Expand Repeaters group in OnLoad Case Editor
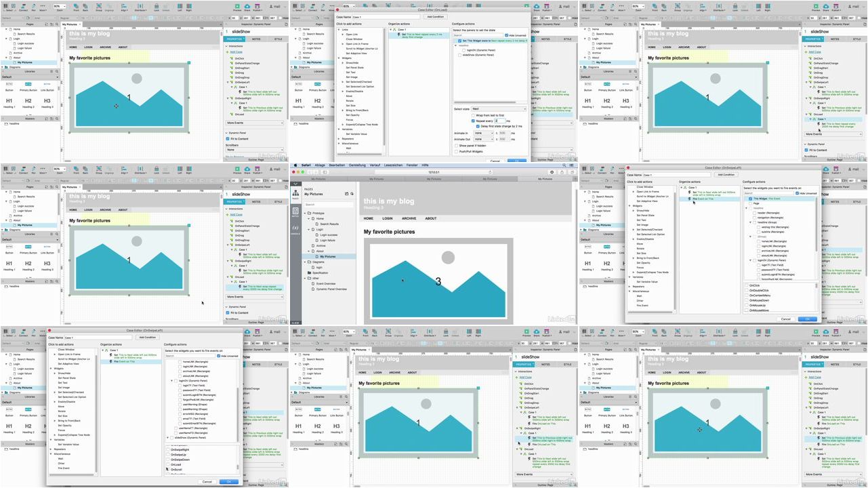Screen dimensions: 868x488 click(x=339, y=139)
